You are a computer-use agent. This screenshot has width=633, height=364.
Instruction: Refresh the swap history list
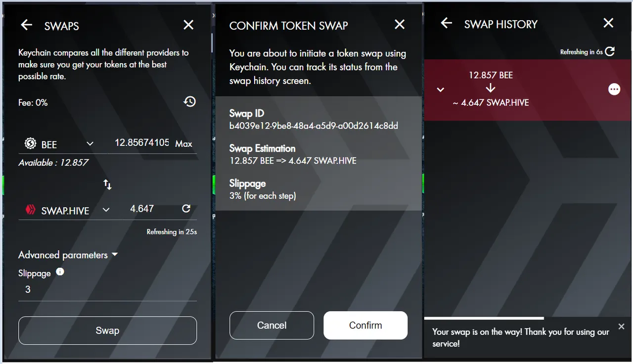[x=610, y=51]
